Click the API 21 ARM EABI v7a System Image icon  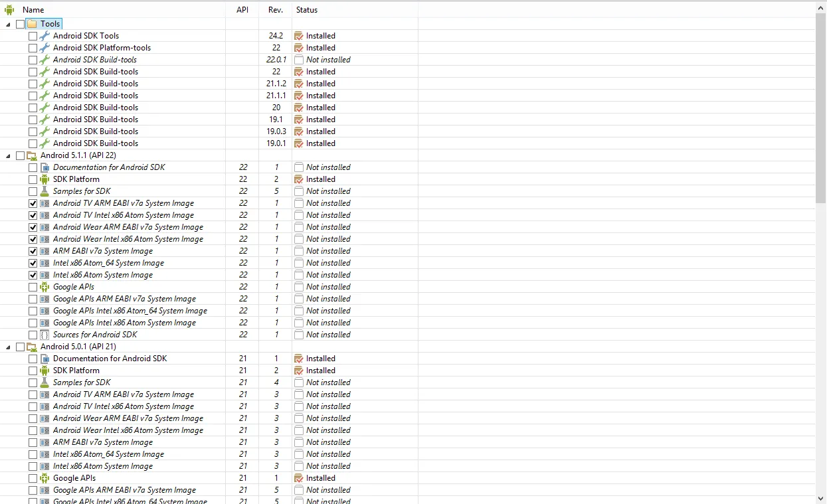pyautogui.click(x=45, y=442)
